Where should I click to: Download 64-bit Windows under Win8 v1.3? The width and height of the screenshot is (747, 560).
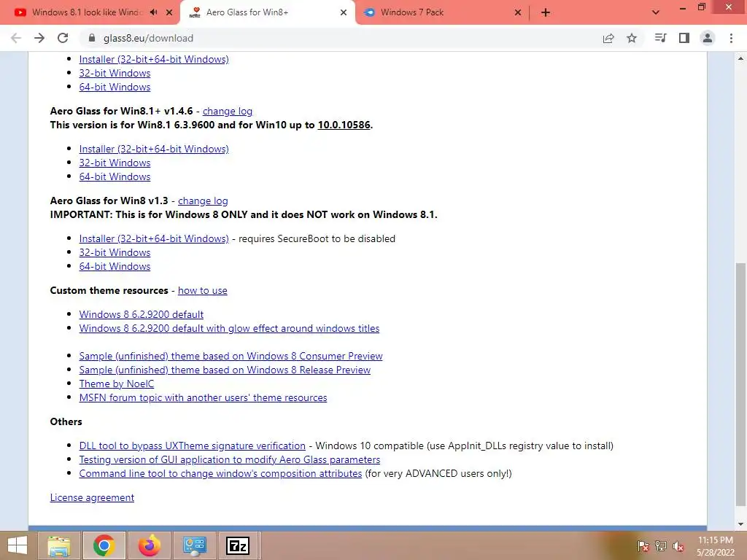(x=115, y=266)
